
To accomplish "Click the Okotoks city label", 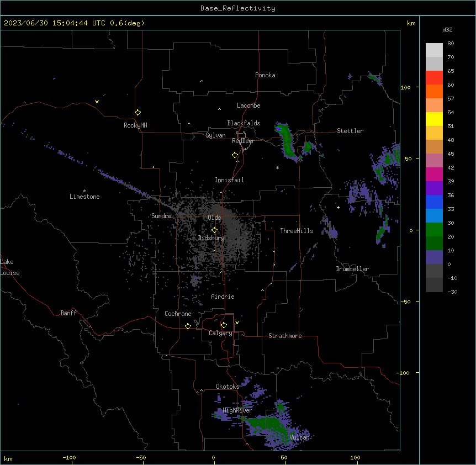I will (x=228, y=387).
